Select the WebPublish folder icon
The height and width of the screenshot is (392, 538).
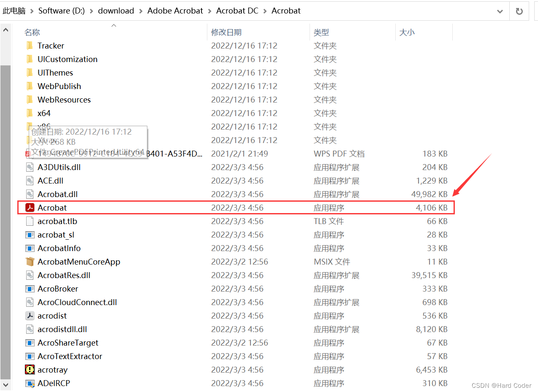pyautogui.click(x=30, y=86)
